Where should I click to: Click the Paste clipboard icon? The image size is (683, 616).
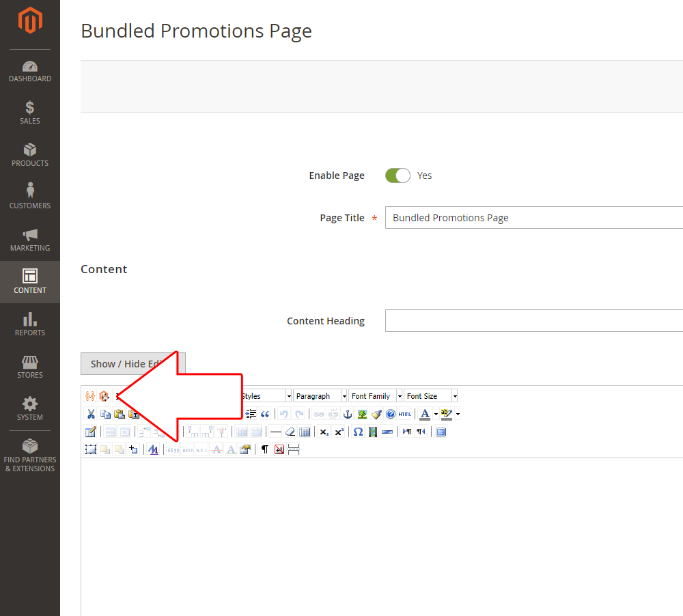(x=120, y=414)
